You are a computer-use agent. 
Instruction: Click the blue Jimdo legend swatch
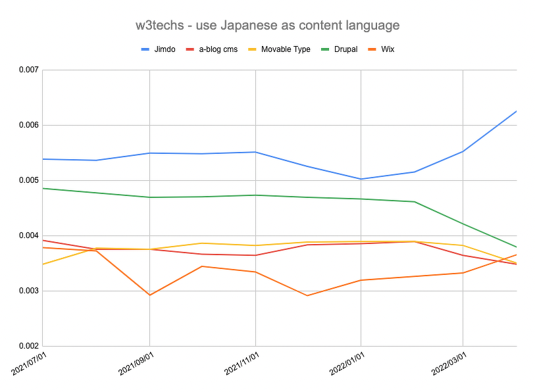pyautogui.click(x=146, y=49)
